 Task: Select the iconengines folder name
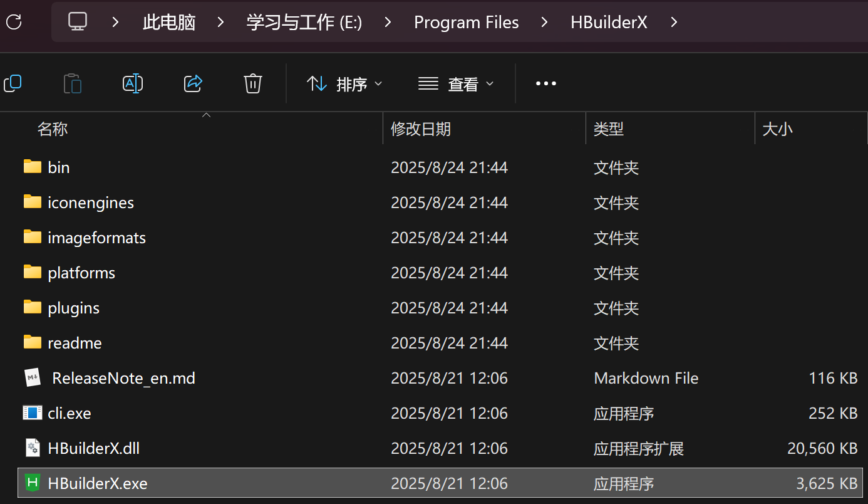91,202
